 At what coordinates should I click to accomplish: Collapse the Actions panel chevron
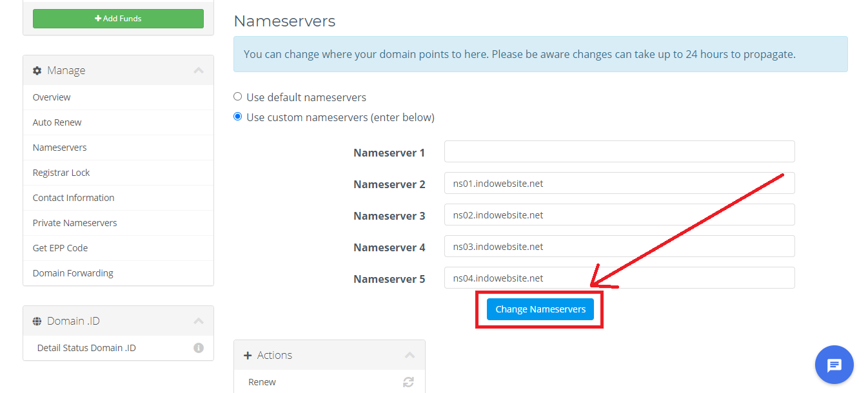tap(410, 354)
